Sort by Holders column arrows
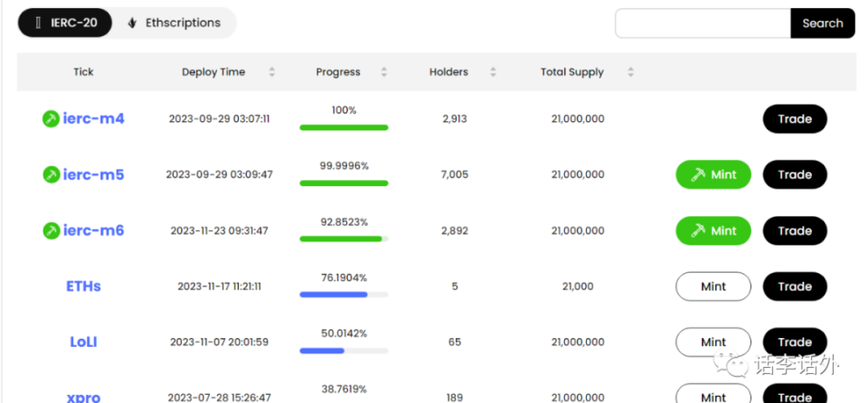The height and width of the screenshot is (403, 868). [493, 72]
